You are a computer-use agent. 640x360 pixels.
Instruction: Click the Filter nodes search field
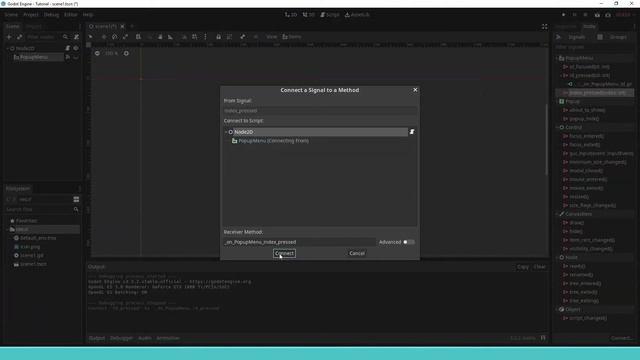[44, 37]
